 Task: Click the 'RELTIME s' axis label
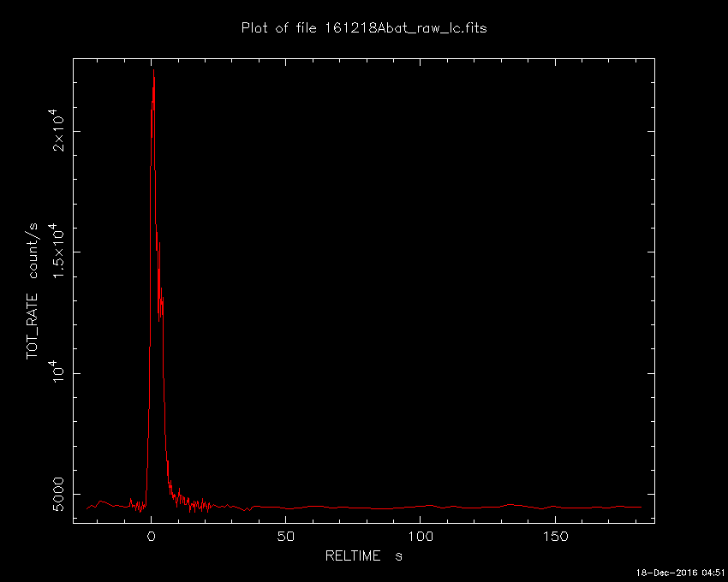363,555
